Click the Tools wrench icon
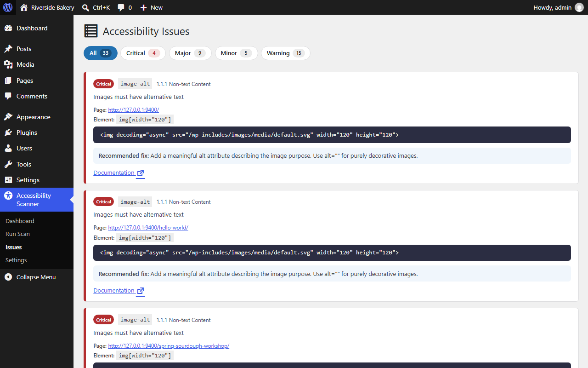 (x=8, y=164)
